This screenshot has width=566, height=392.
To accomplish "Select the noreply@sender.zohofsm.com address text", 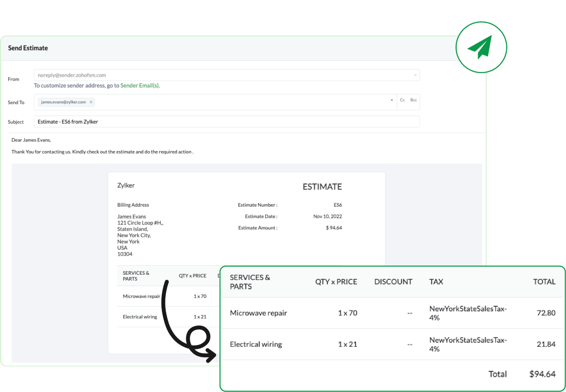I will point(72,75).
